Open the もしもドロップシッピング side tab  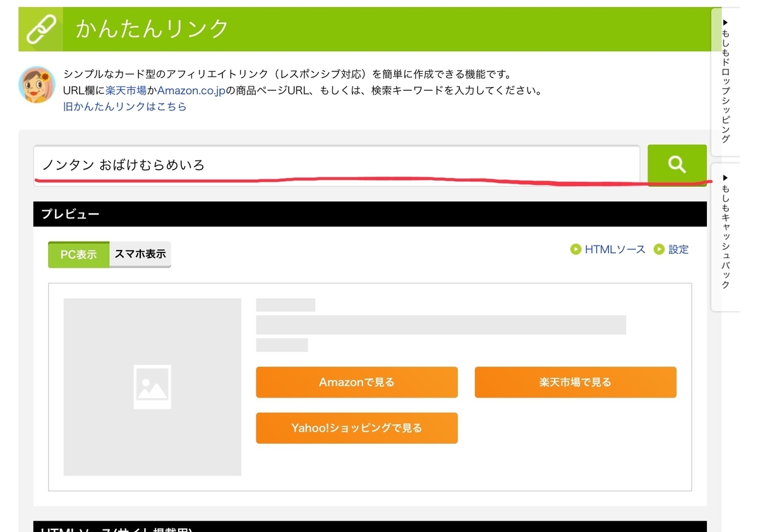coord(725,82)
